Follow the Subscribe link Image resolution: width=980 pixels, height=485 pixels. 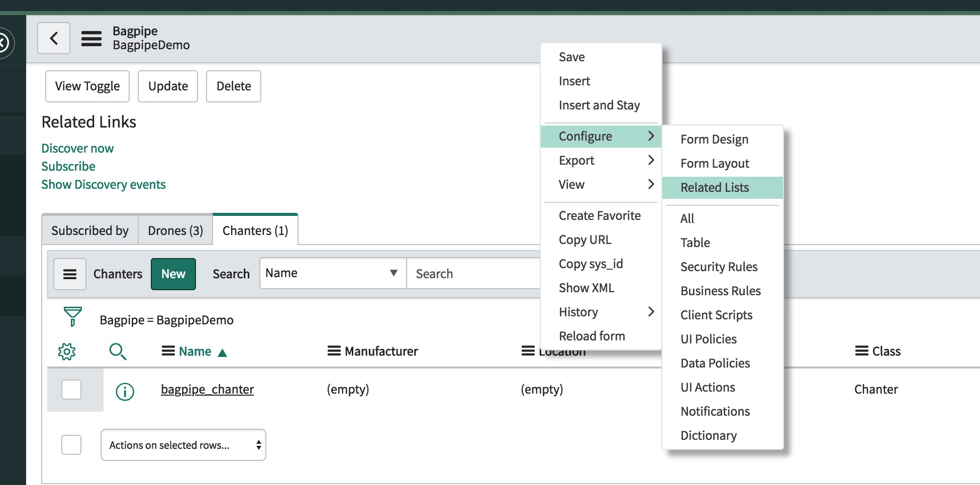[68, 166]
